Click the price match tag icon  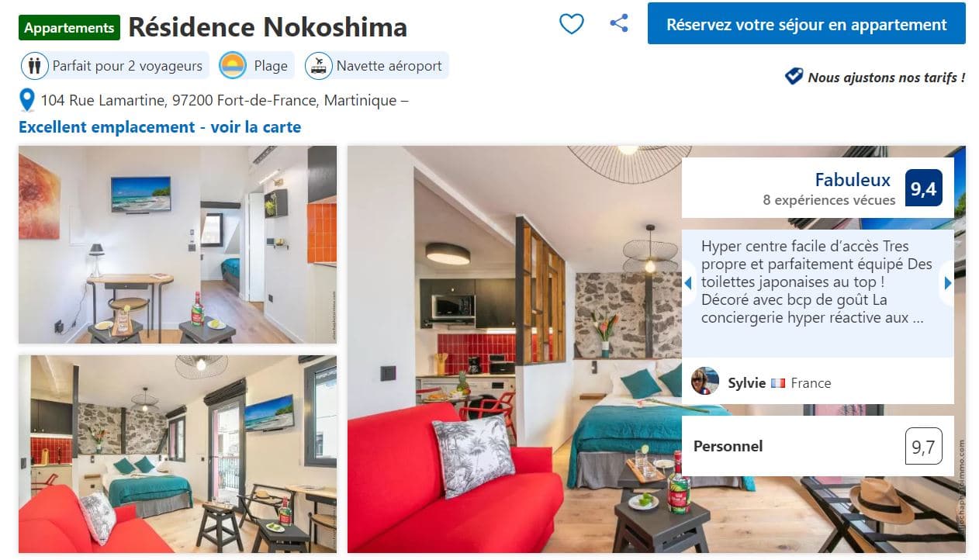click(x=794, y=76)
